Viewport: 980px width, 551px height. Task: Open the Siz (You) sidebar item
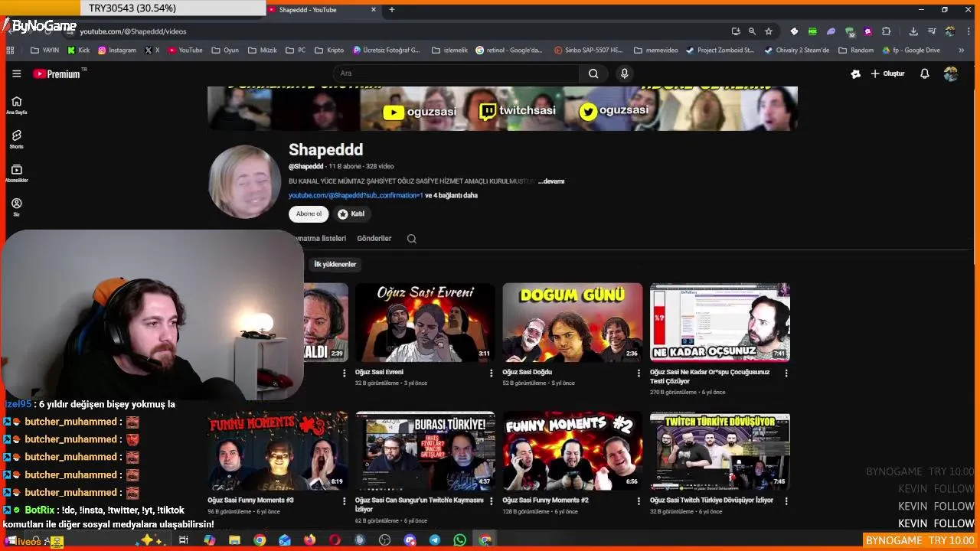[x=16, y=207]
